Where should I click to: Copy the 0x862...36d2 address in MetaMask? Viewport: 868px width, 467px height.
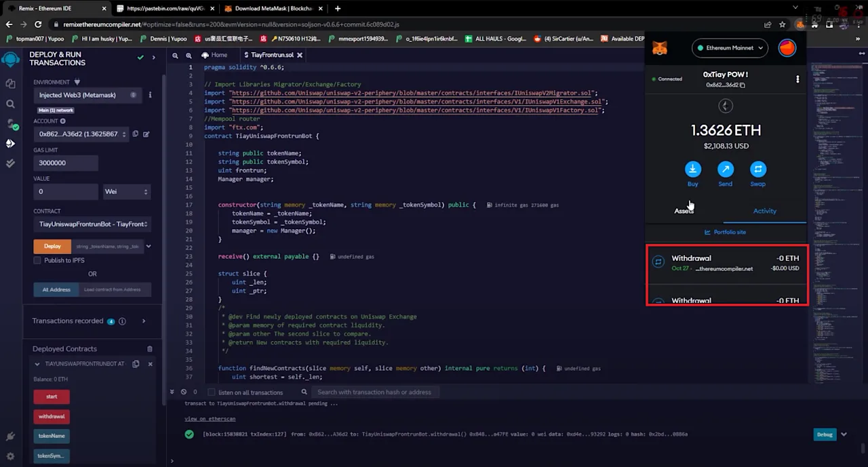(726, 85)
